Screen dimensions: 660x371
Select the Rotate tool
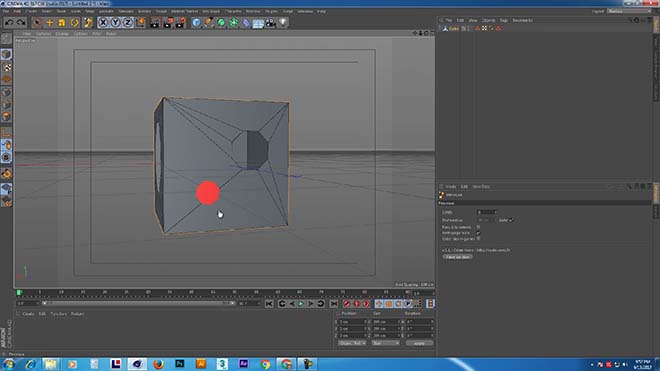(74, 23)
